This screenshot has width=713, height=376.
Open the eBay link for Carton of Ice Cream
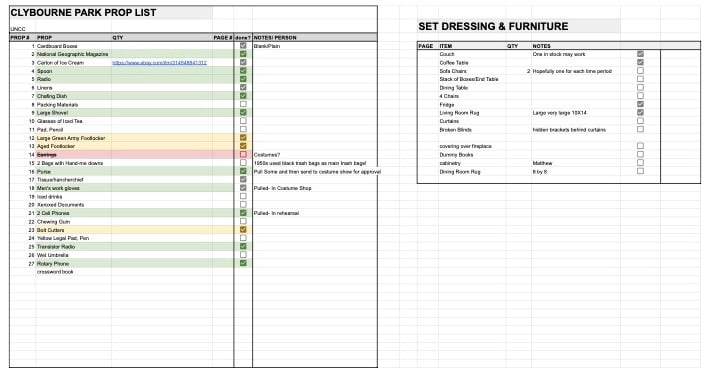(159, 63)
